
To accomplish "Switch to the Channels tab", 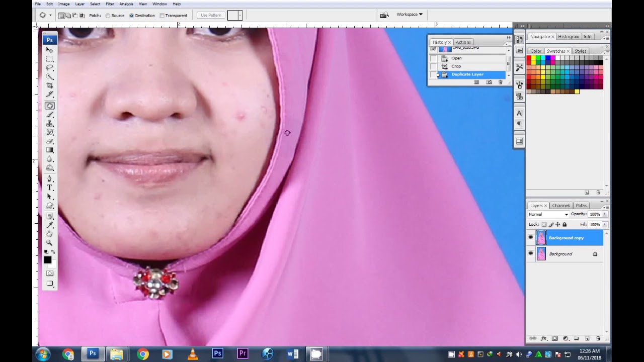I will (x=561, y=206).
